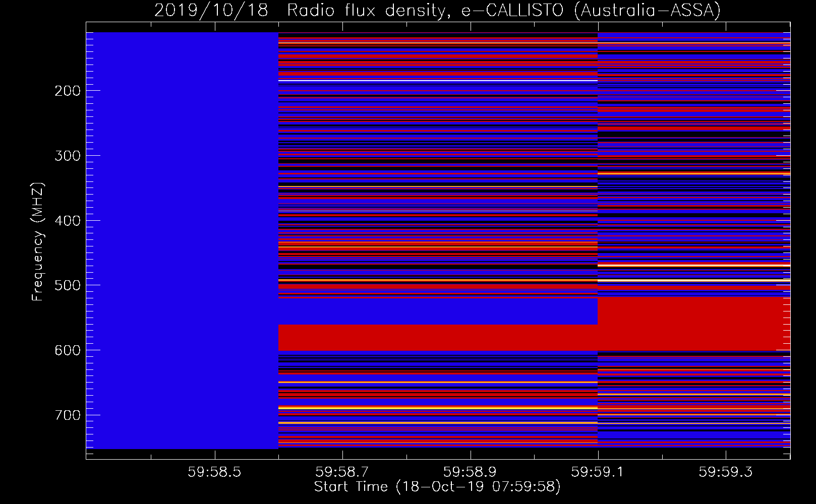816x504 pixels.
Task: Click the 200 frequency tick label
Action: tap(68, 91)
